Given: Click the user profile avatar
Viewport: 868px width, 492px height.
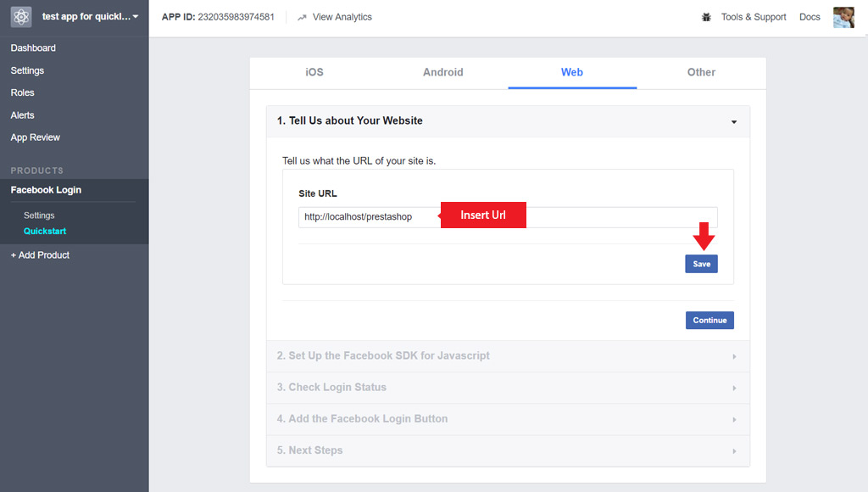Looking at the screenshot, I should [843, 17].
